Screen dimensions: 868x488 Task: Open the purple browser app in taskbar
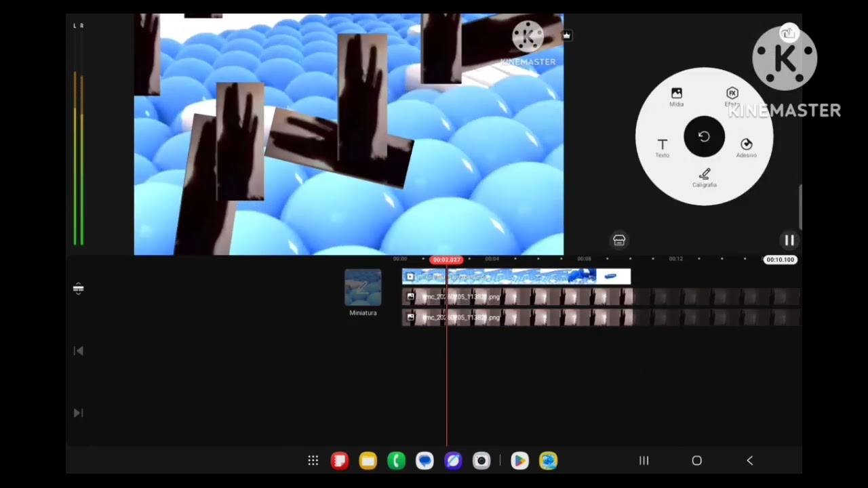pyautogui.click(x=453, y=461)
